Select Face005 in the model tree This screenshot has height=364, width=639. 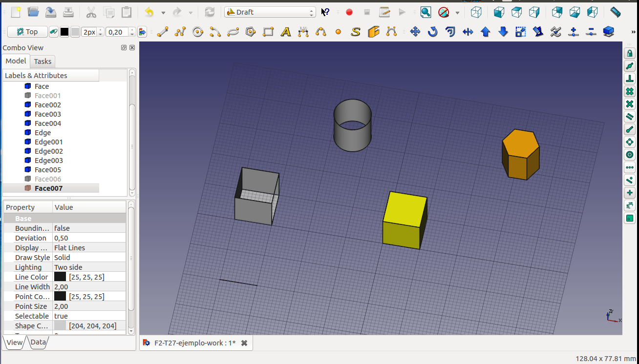[48, 170]
